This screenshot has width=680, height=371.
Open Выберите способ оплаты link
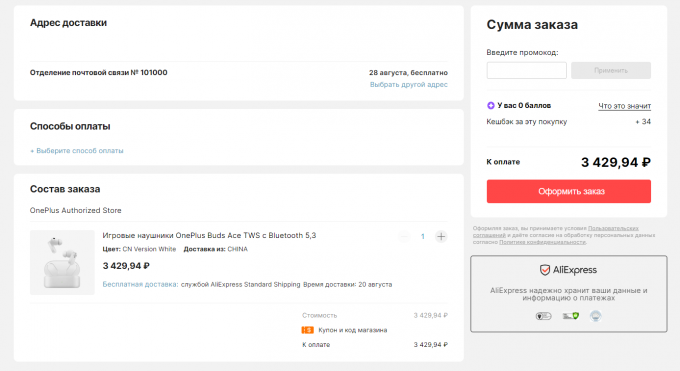point(77,151)
